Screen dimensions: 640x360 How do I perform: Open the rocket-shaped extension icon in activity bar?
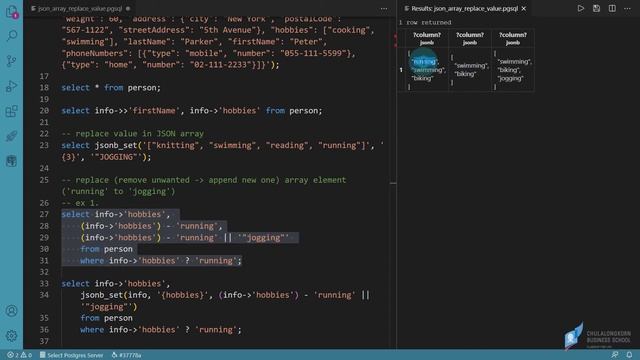[11, 136]
